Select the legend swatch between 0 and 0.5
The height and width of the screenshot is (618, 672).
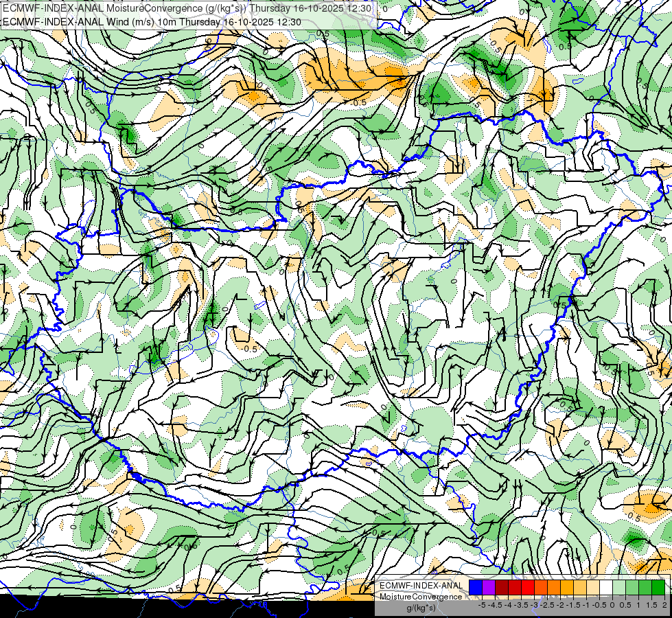(619, 587)
